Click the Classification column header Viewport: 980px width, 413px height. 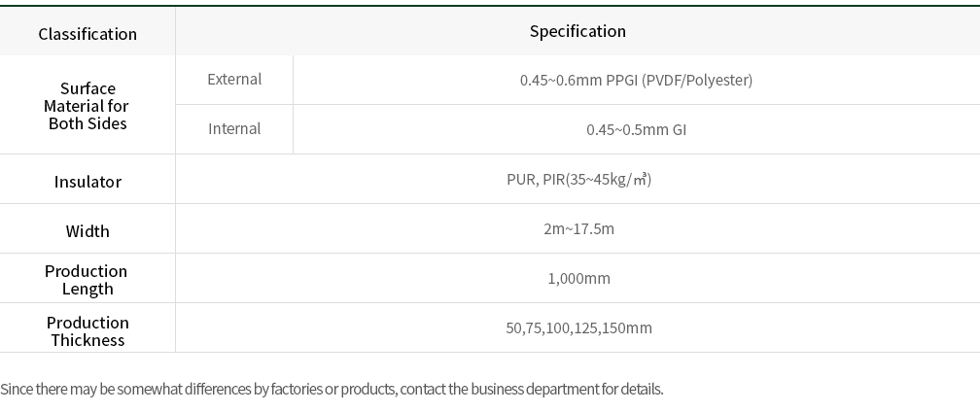(x=87, y=34)
